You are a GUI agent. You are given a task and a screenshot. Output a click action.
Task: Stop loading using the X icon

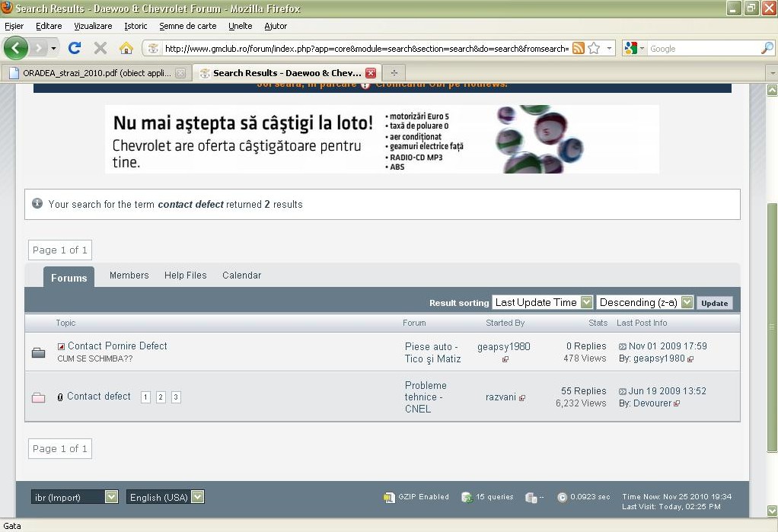(100, 48)
